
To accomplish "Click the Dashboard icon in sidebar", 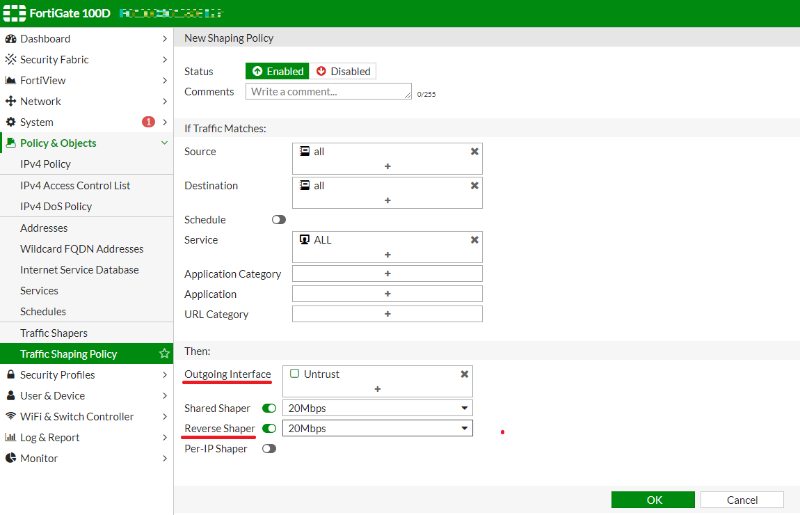I will coord(11,39).
